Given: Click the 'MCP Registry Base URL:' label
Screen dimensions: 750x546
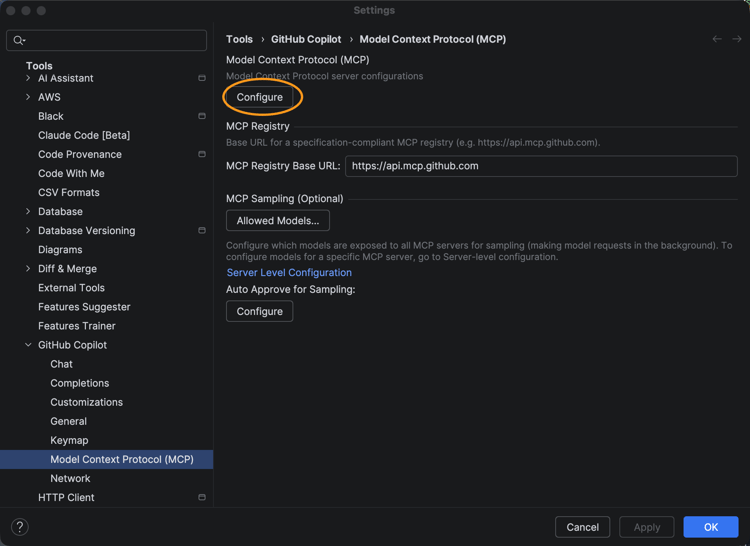Looking at the screenshot, I should pyautogui.click(x=283, y=166).
